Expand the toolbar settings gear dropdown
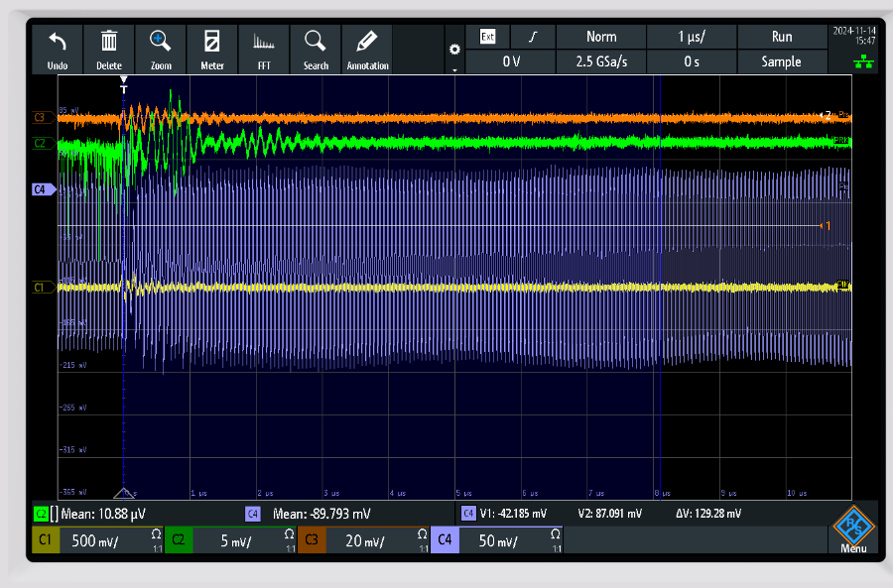 [x=454, y=54]
